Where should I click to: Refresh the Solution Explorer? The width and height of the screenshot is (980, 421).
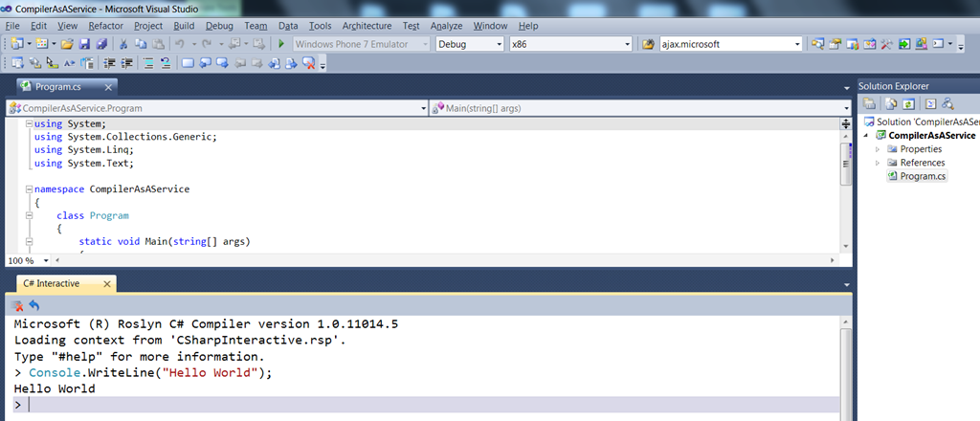909,103
